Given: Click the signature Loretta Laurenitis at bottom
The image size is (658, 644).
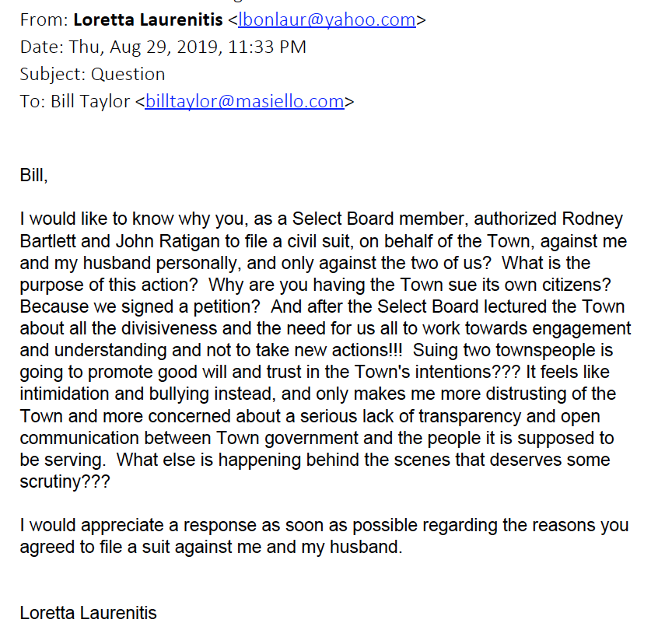Looking at the screenshot, I should [x=88, y=613].
